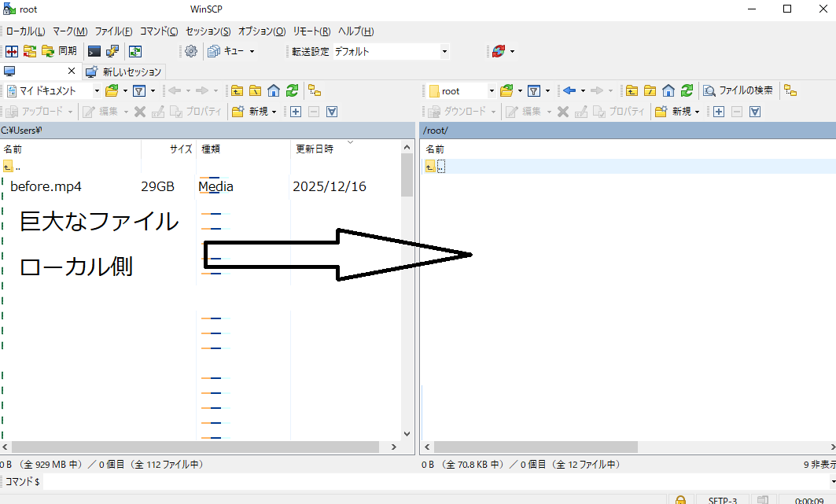
Task: Click the local panel 新規 button
Action: [251, 112]
